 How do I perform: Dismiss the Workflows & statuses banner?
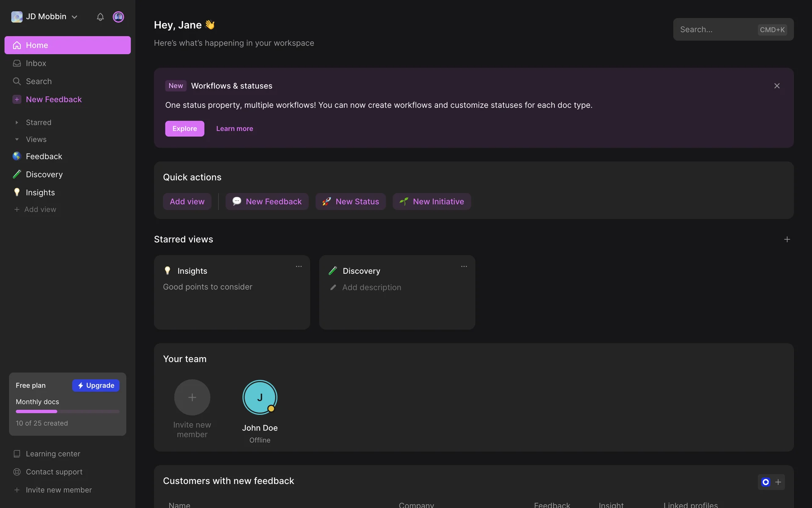point(777,86)
